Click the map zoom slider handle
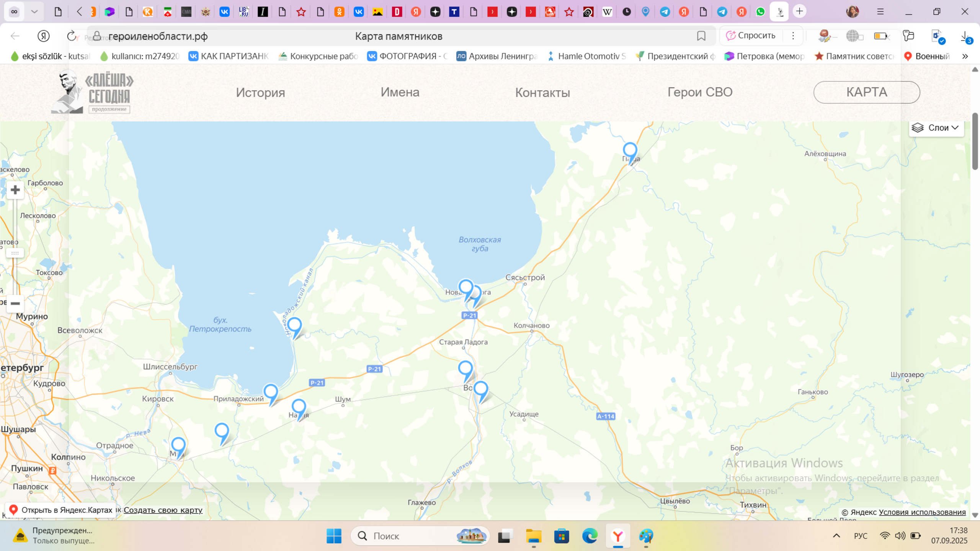This screenshot has width=980, height=551. pos(15,253)
